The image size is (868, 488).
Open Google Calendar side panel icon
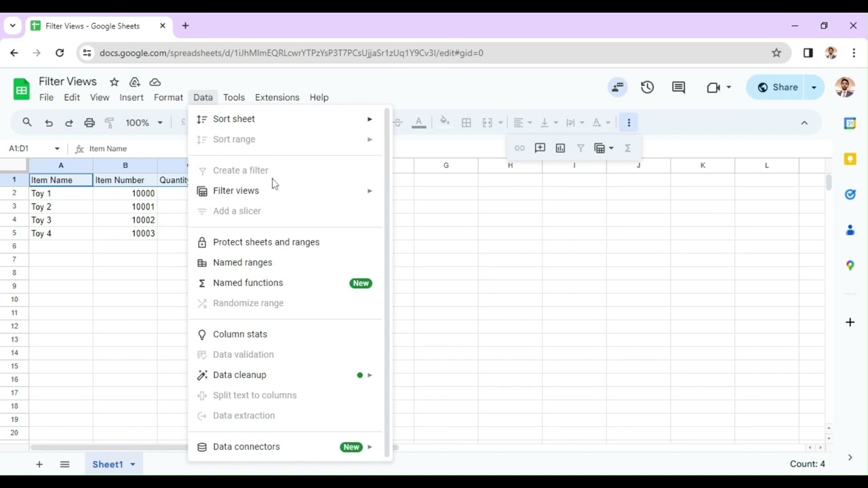pyautogui.click(x=850, y=123)
